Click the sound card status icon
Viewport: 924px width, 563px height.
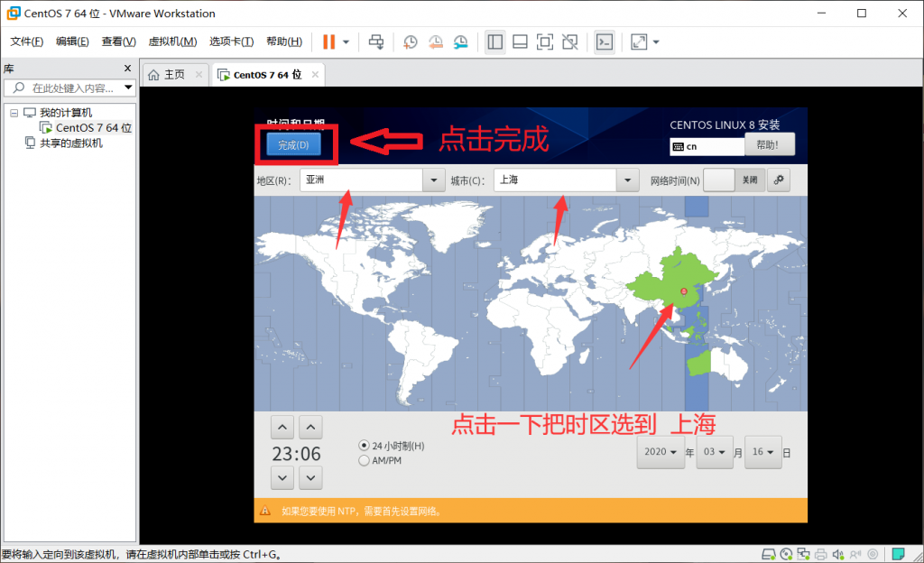tap(838, 554)
